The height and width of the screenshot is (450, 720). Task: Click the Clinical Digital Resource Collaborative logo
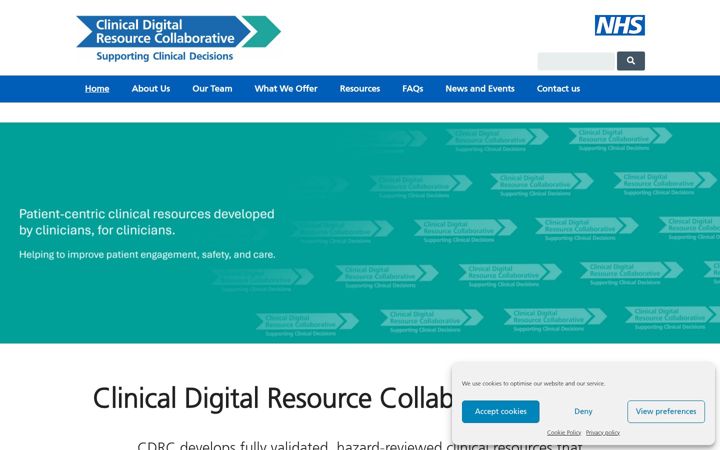[x=178, y=38]
